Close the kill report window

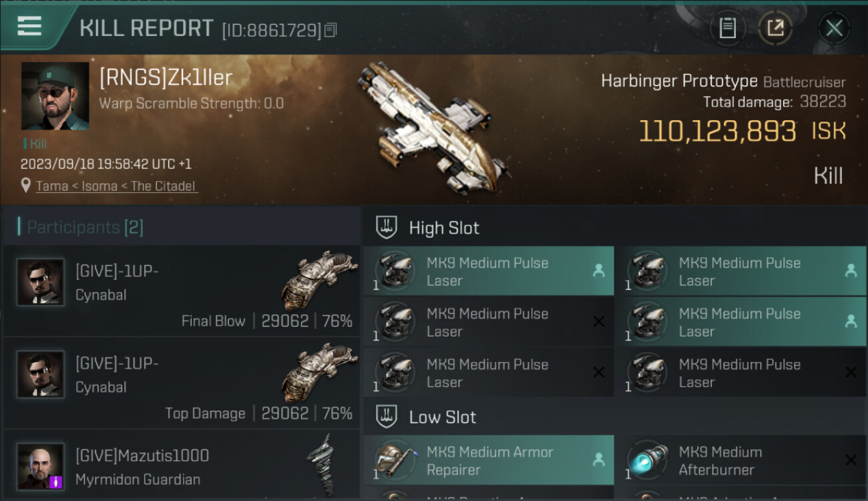click(834, 28)
